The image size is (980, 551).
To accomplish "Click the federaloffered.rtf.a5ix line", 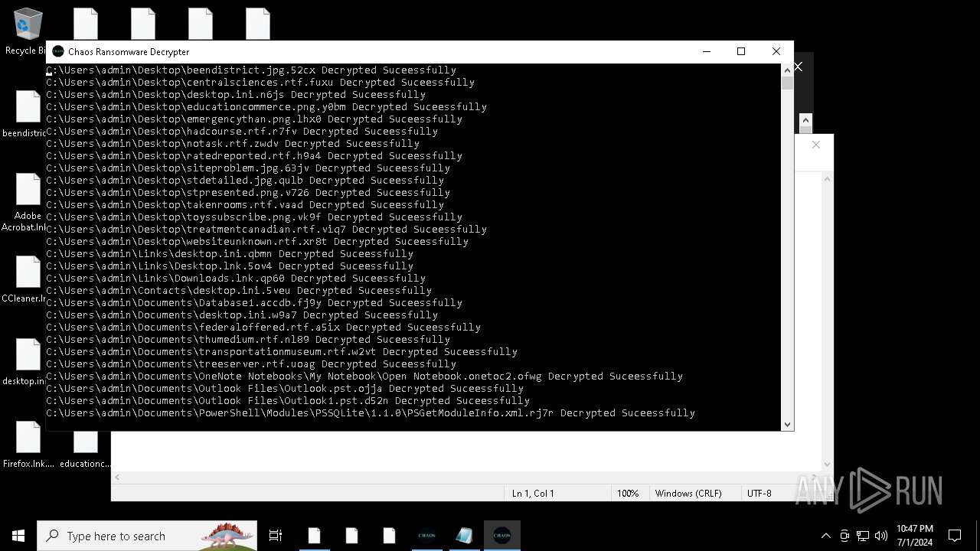I will pyautogui.click(x=263, y=327).
